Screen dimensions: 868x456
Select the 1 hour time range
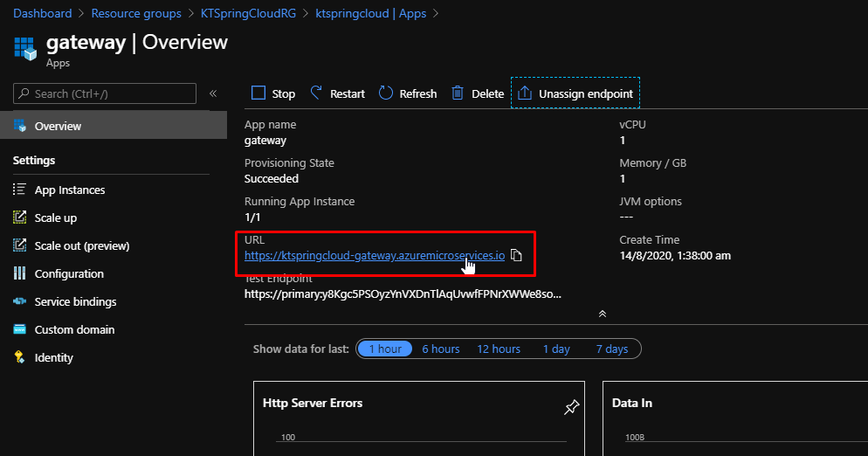384,349
